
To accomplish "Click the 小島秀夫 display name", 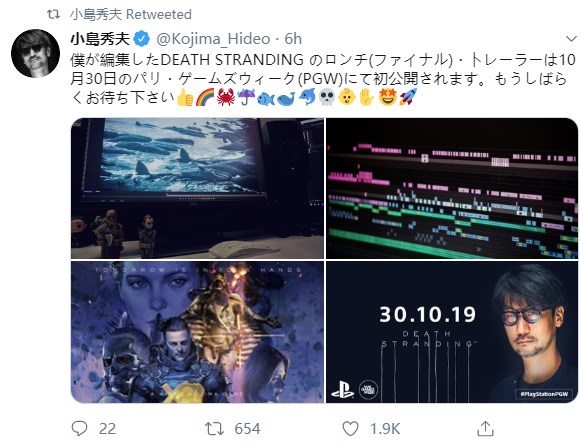I will (100, 39).
